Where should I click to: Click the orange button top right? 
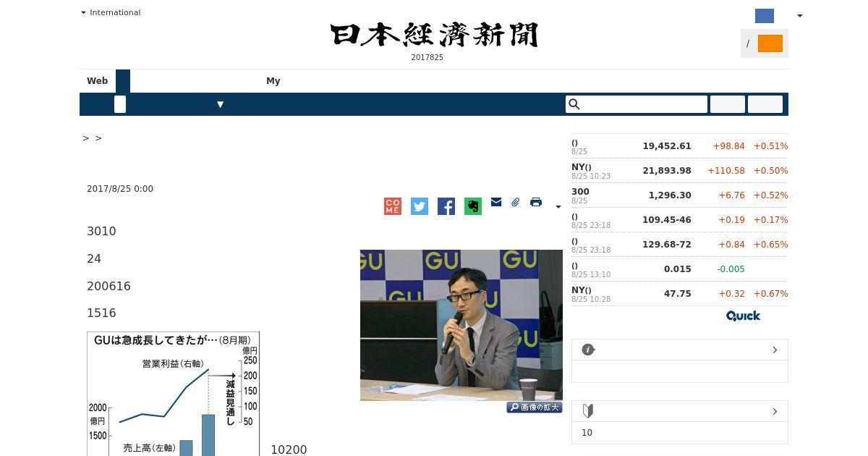tap(770, 43)
